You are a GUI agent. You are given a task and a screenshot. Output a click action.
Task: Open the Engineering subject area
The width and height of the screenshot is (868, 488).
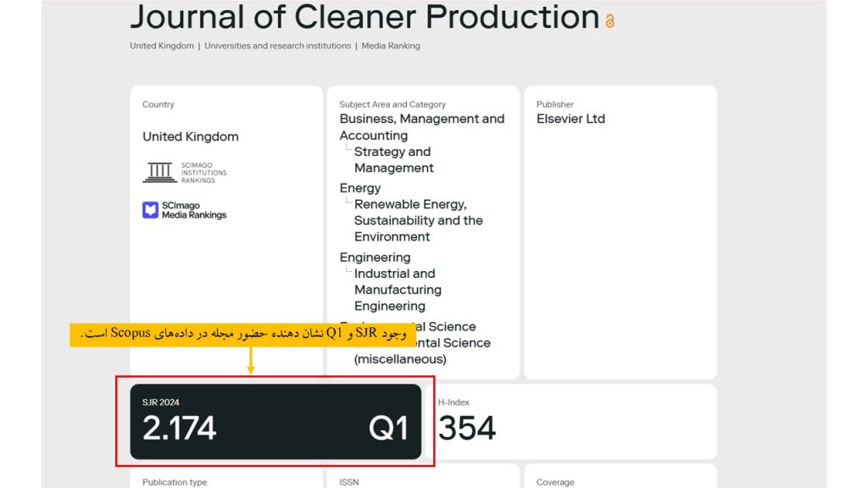[375, 258]
